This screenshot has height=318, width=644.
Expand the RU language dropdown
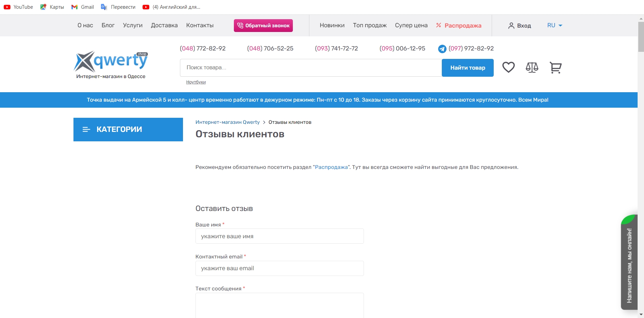coord(555,25)
